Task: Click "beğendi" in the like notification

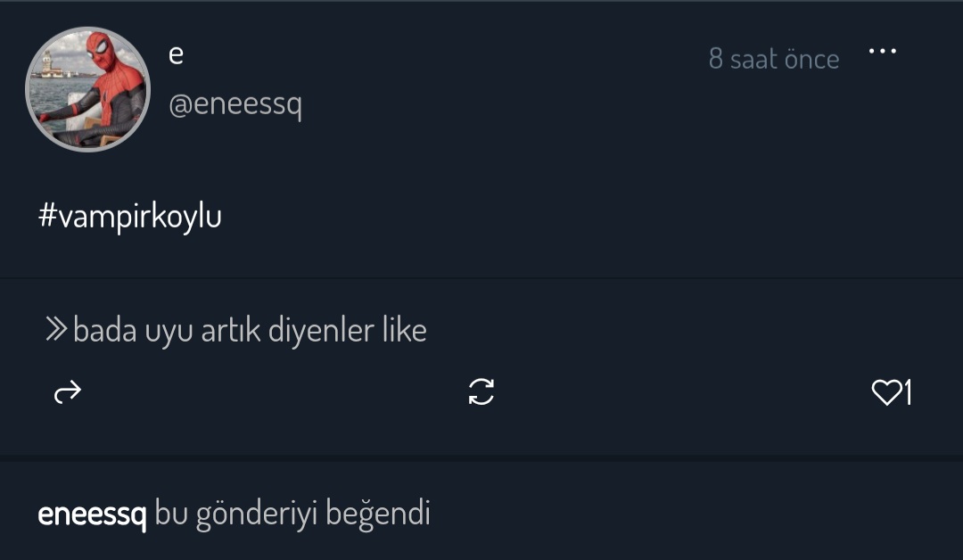Action: tap(378, 514)
